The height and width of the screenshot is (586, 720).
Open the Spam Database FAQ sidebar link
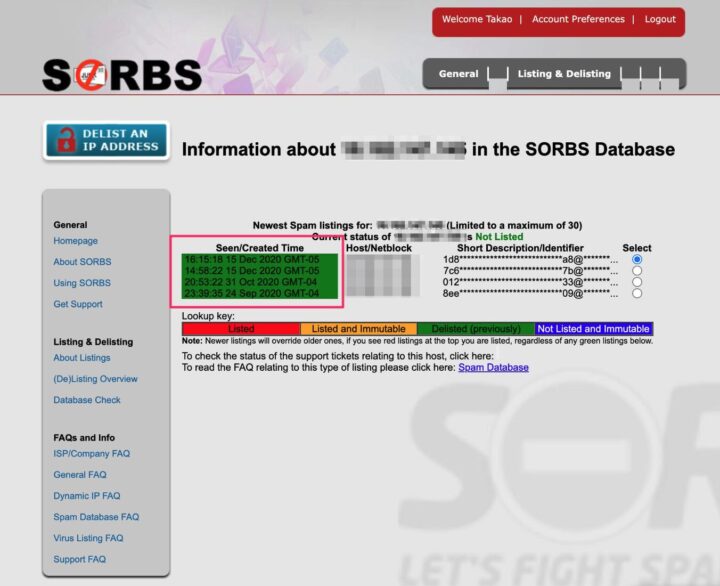[x=96, y=517]
